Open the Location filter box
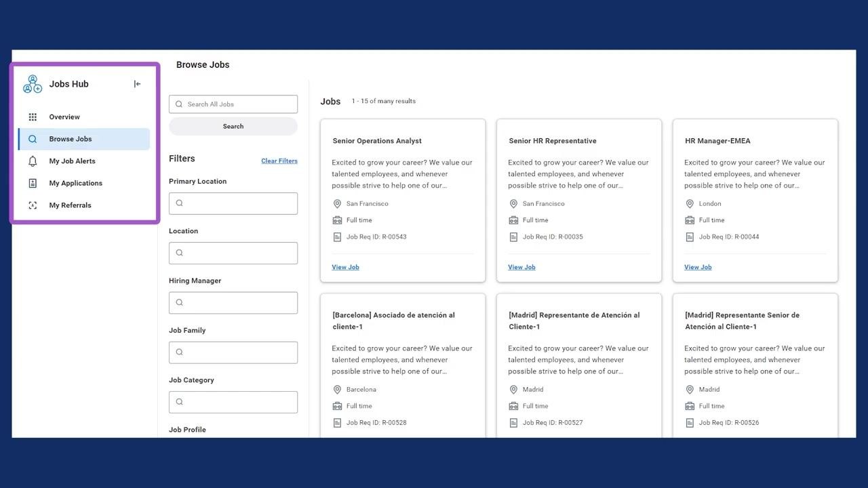868x488 pixels. [233, 253]
